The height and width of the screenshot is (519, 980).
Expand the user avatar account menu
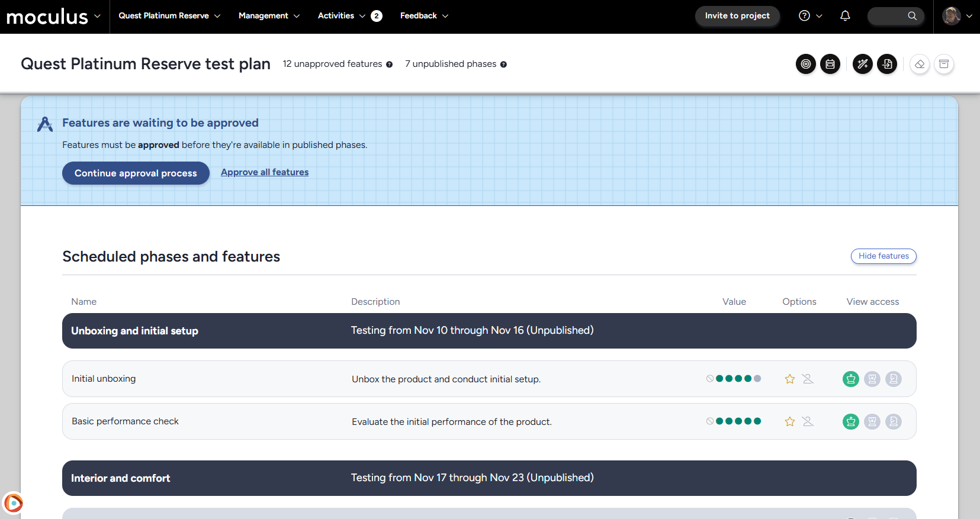[x=957, y=16]
